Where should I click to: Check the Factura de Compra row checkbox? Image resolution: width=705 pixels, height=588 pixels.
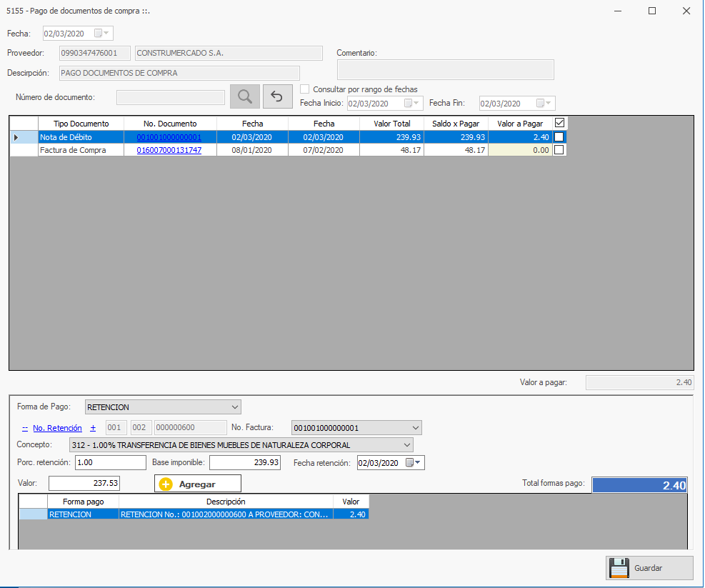(x=559, y=150)
